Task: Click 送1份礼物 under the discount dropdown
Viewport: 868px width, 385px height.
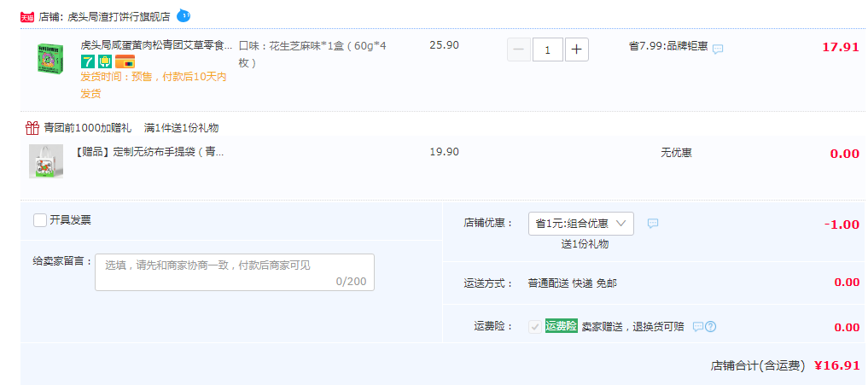Action: [x=585, y=244]
